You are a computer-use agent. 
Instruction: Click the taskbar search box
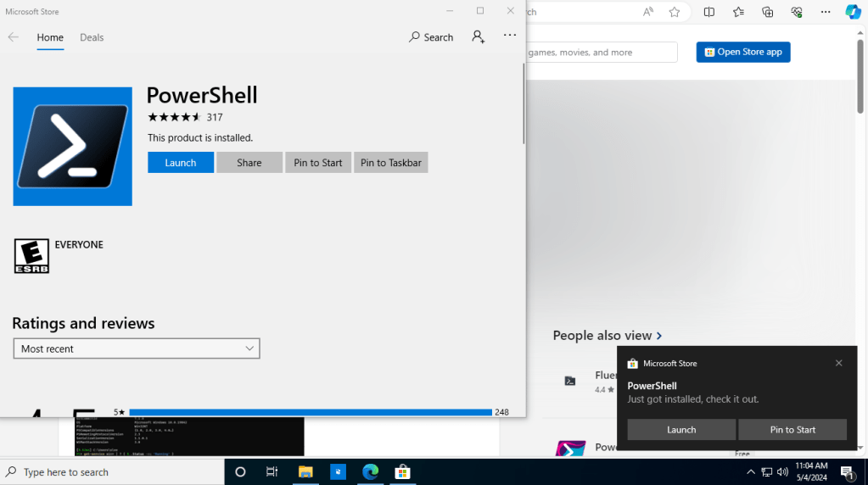coord(112,471)
